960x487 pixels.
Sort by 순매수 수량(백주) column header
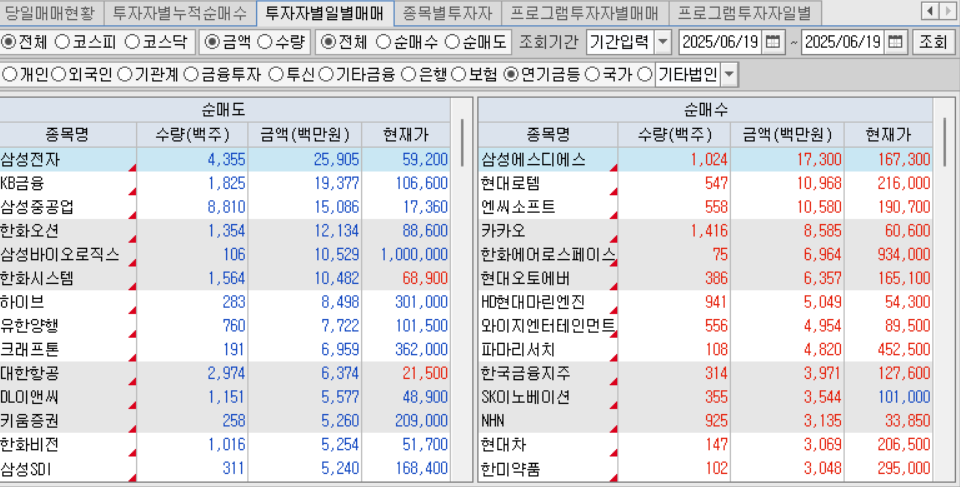pos(674,134)
